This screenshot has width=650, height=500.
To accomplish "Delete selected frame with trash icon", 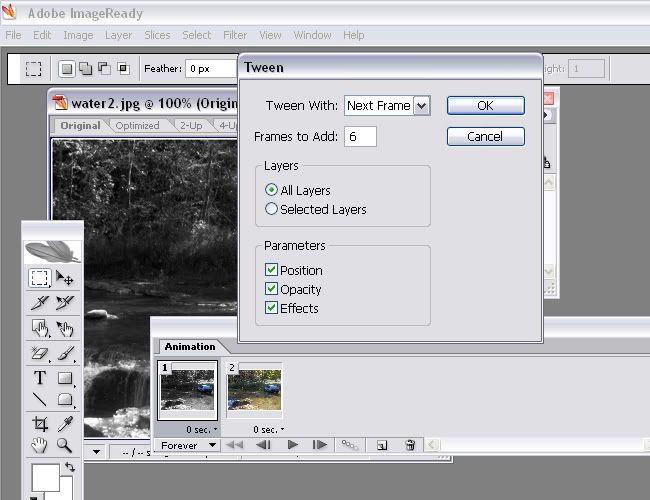I will click(410, 445).
